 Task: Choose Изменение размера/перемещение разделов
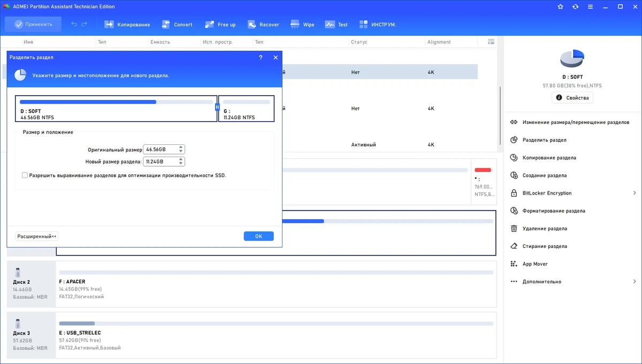coord(570,122)
